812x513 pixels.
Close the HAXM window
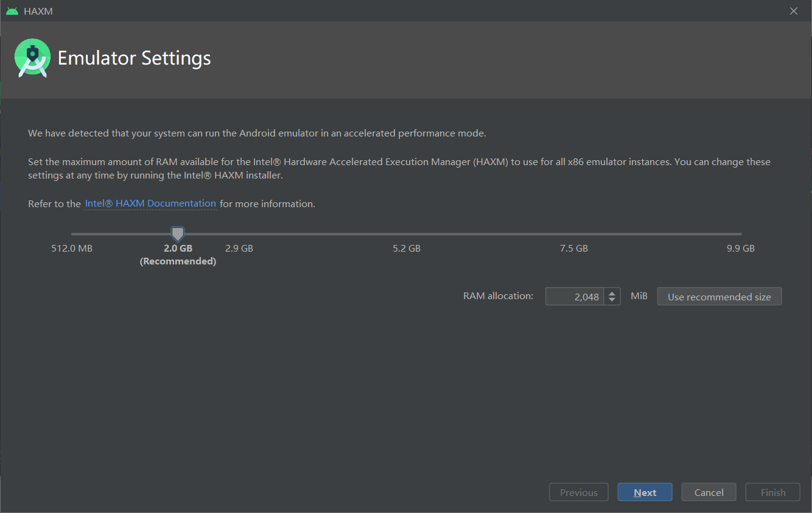pyautogui.click(x=794, y=11)
